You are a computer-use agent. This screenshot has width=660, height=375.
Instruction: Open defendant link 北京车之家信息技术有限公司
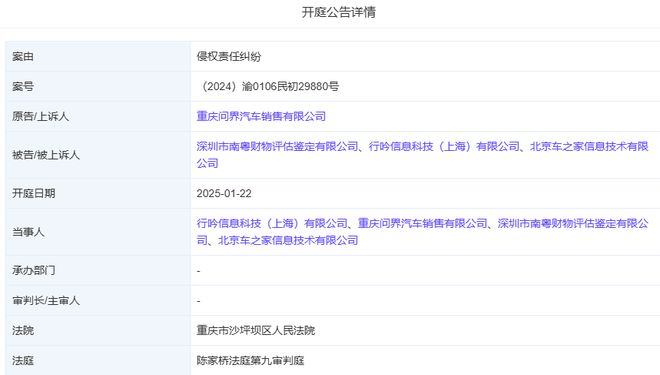pyautogui.click(x=589, y=146)
